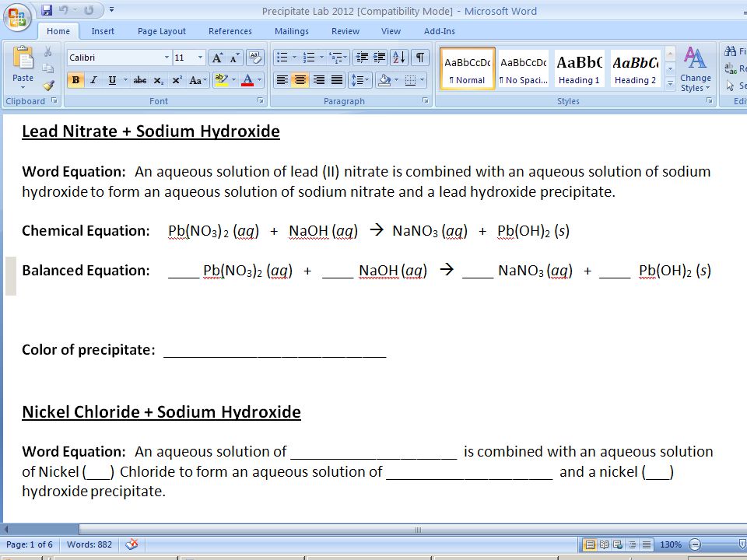Apply the Normal style
The image size is (747, 560).
[x=468, y=68]
